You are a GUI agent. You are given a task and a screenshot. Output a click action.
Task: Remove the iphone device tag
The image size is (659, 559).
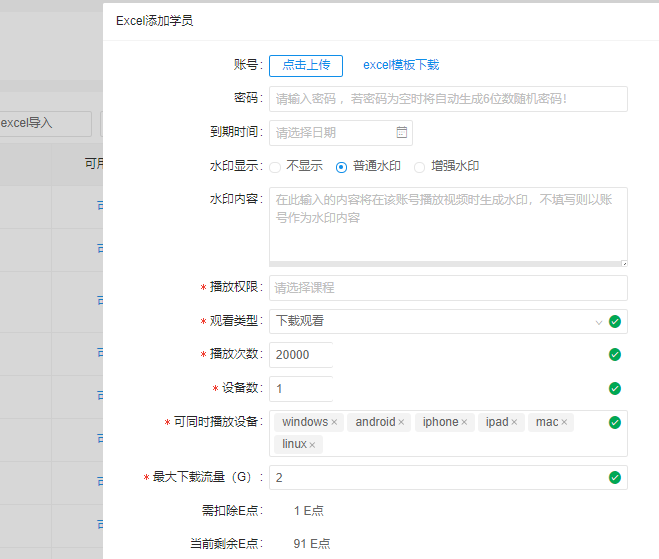click(x=464, y=423)
